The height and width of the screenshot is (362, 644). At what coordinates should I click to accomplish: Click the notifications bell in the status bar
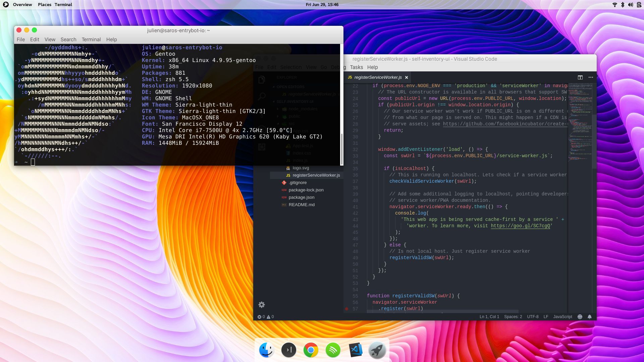(x=590, y=316)
